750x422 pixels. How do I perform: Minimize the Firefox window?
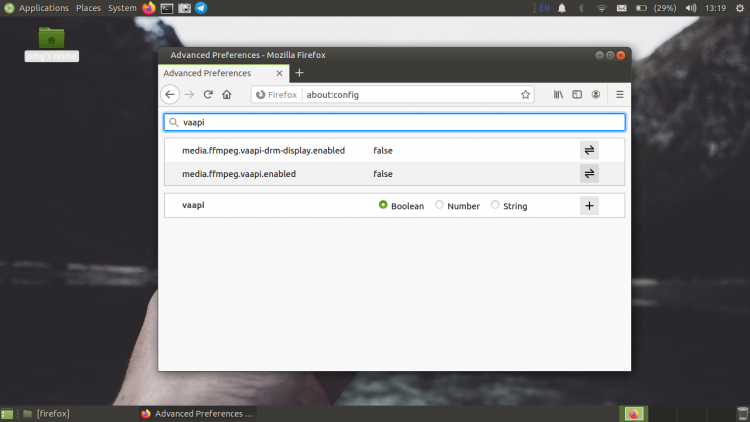[x=599, y=55]
